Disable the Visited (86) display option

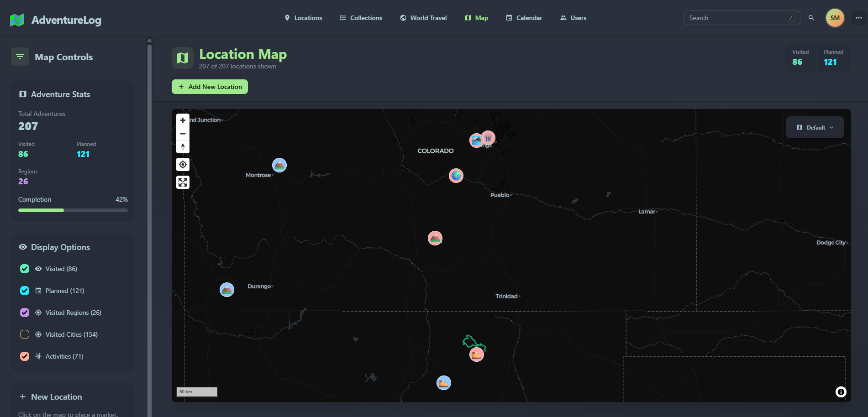[24, 269]
